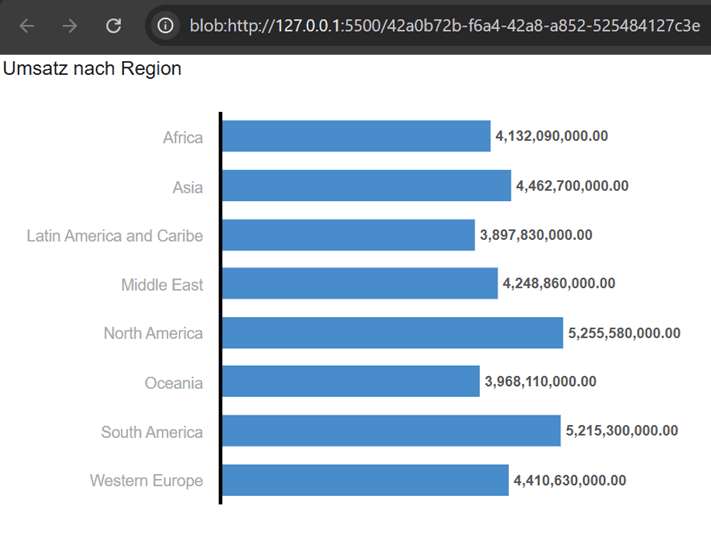Viewport: 711px width, 549px height.
Task: Open the site information icon
Action: tap(166, 26)
